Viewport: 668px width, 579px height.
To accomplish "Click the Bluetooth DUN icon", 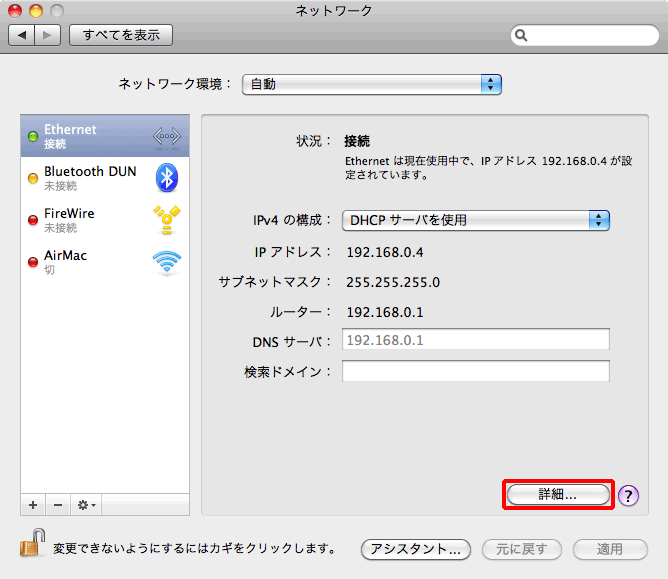I will click(x=166, y=178).
